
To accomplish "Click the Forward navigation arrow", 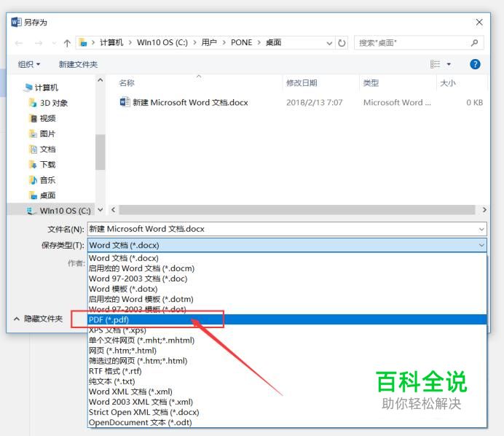I will click(x=39, y=43).
